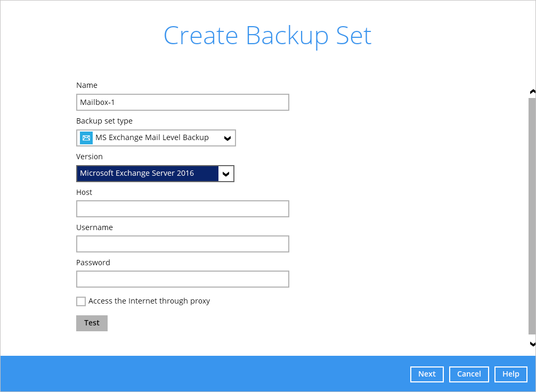Click the Username label
The height and width of the screenshot is (392, 536).
[94, 227]
